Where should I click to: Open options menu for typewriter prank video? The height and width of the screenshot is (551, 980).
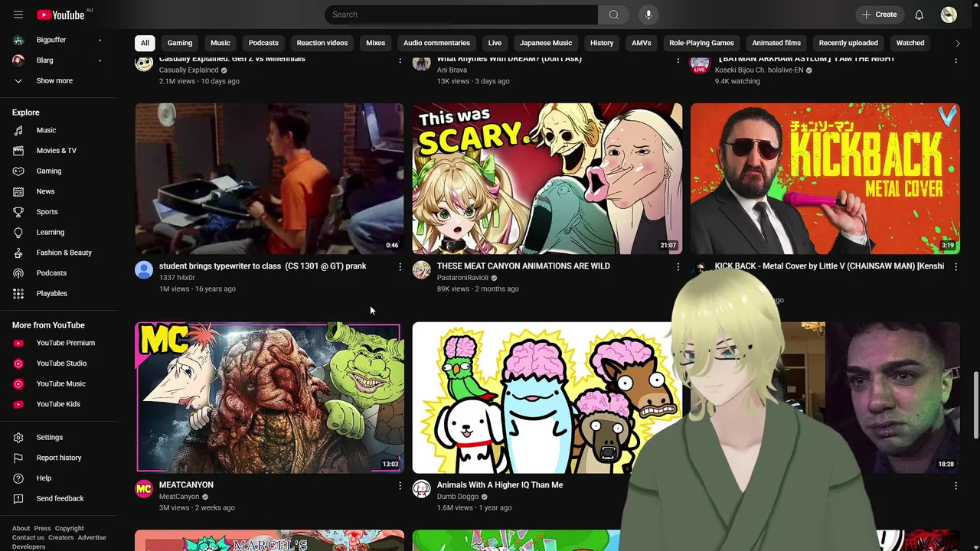tap(400, 266)
